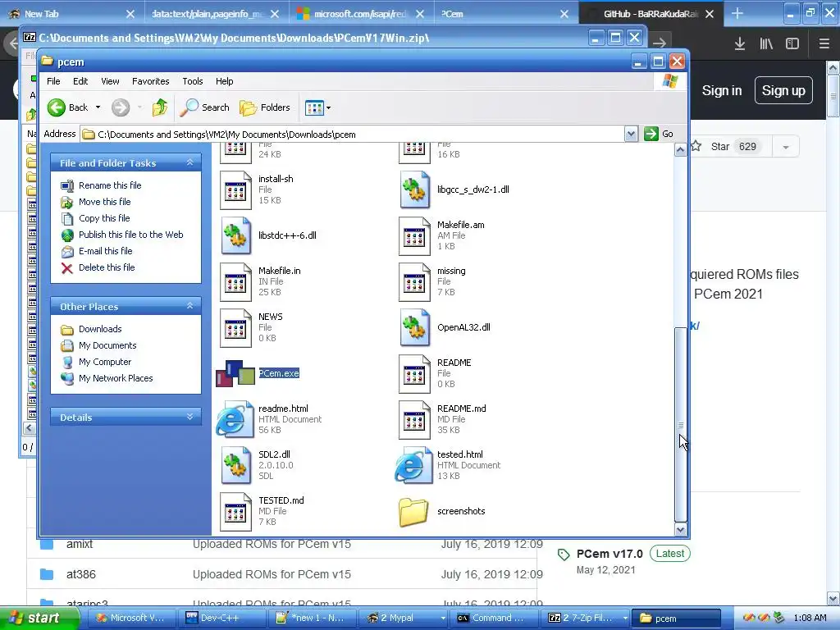
Task: Select the readme.html Internet Explorer icon
Action: [235, 419]
